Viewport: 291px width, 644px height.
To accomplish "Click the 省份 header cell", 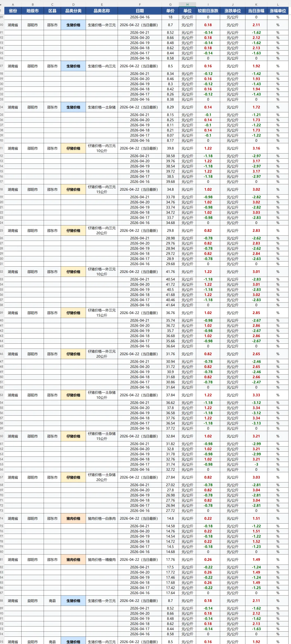I will pyautogui.click(x=13, y=11).
